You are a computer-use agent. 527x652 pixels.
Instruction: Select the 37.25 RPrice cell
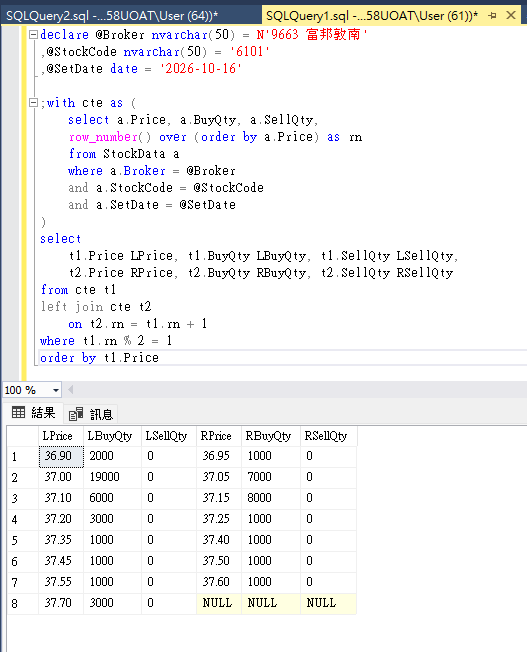click(219, 519)
